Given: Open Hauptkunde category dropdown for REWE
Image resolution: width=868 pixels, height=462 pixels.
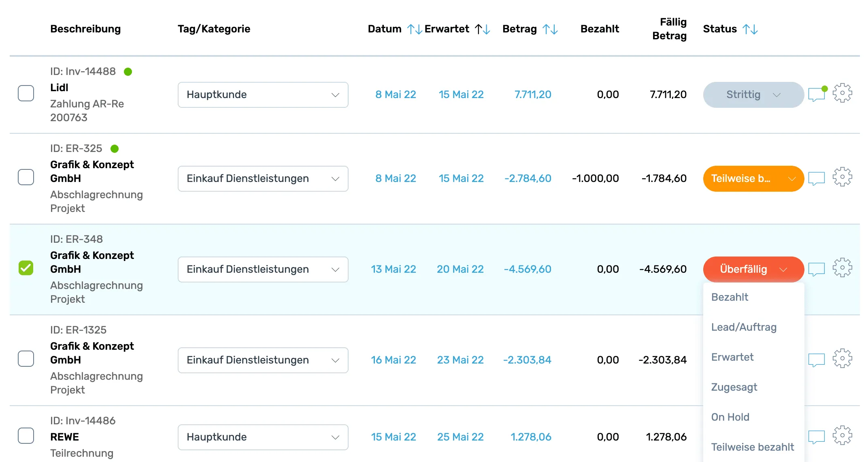Looking at the screenshot, I should (x=263, y=437).
